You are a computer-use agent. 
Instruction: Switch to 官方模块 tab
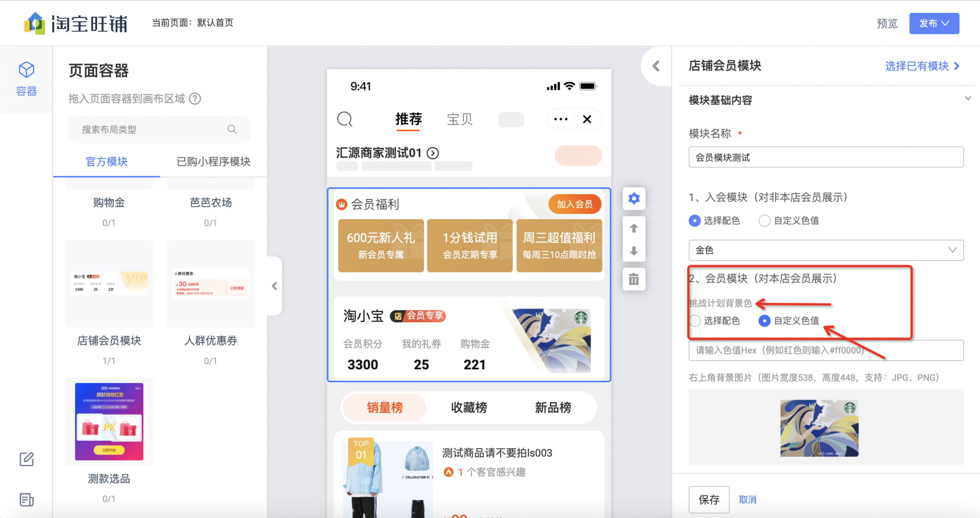(x=107, y=162)
